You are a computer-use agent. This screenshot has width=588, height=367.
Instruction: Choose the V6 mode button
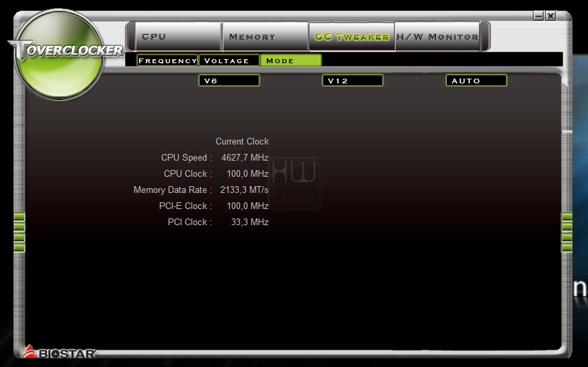[x=228, y=80]
